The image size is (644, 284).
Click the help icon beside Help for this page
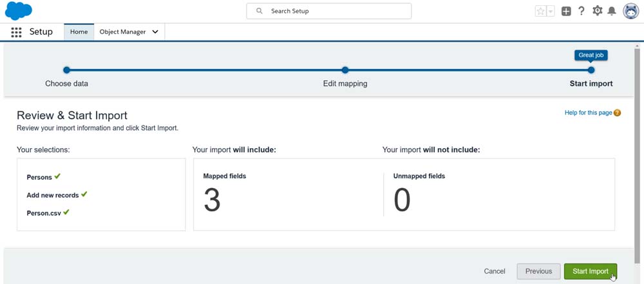pos(617,113)
